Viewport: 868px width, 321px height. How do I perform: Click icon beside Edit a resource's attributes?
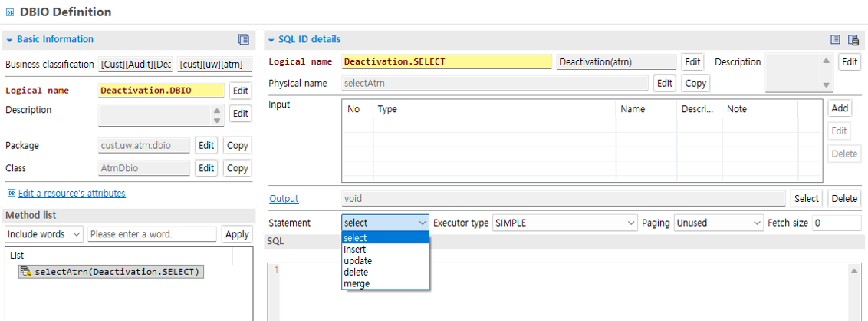[x=11, y=194]
